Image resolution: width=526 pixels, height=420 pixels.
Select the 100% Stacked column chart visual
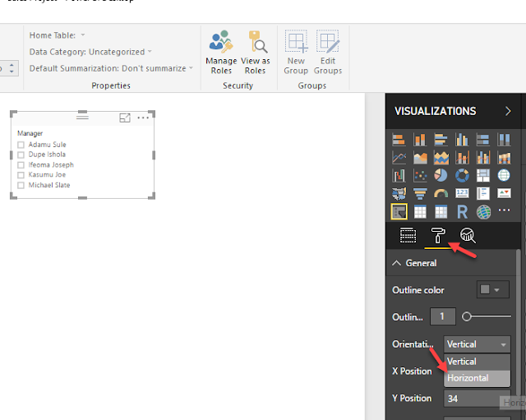coord(504,140)
